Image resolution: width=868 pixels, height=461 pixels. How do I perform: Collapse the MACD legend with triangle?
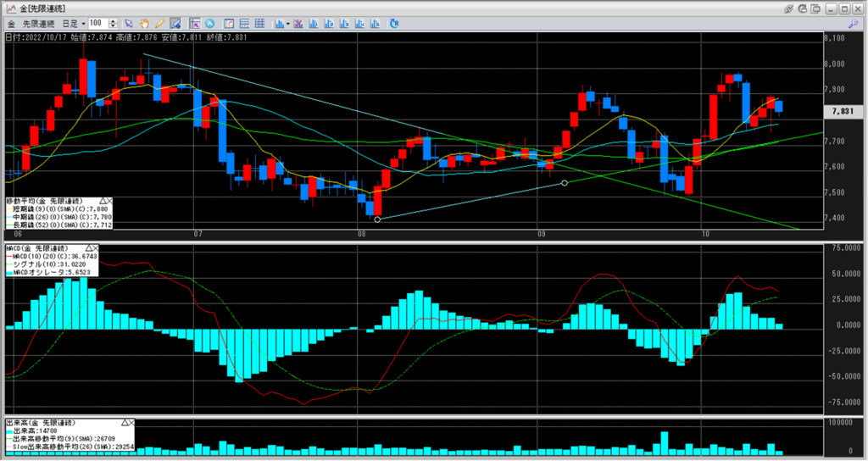click(88, 248)
